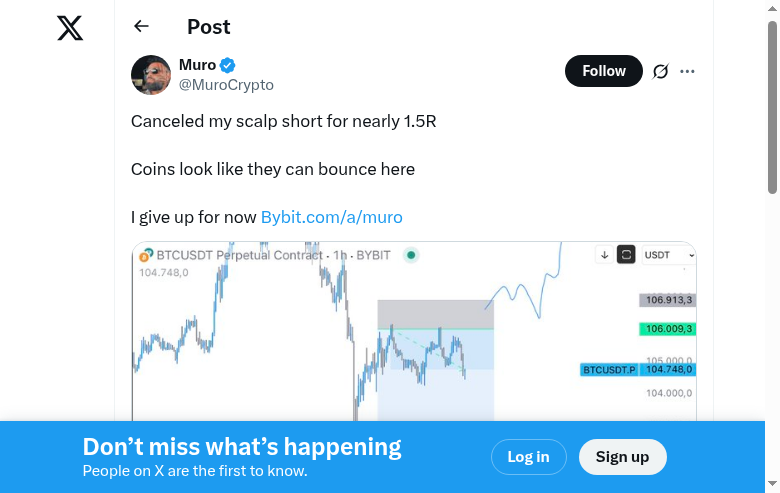This screenshot has width=780, height=493.
Task: Click the X logo in the sidebar
Action: point(70,28)
